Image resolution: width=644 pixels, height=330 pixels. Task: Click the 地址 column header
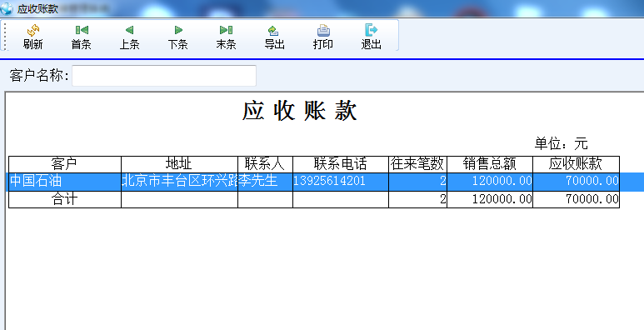click(x=179, y=164)
